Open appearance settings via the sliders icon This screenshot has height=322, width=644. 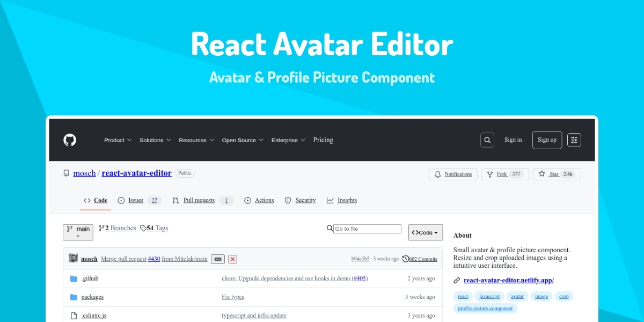tap(574, 140)
